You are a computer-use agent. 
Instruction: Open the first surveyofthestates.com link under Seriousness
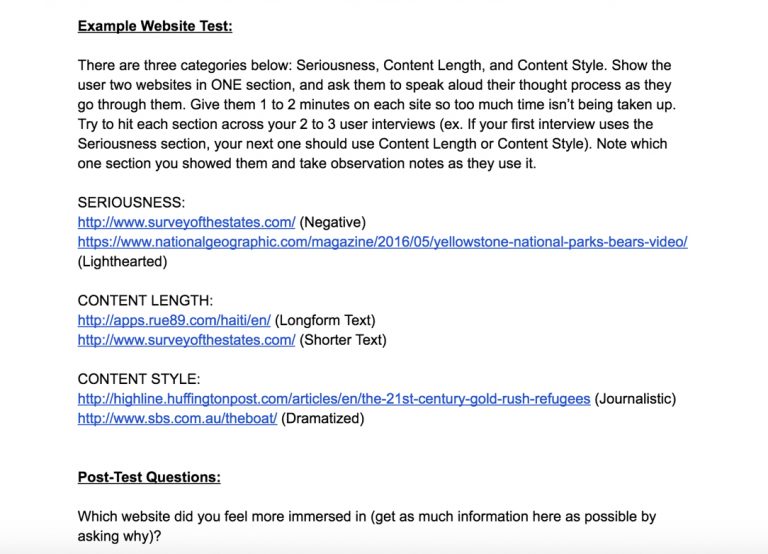pyautogui.click(x=187, y=222)
